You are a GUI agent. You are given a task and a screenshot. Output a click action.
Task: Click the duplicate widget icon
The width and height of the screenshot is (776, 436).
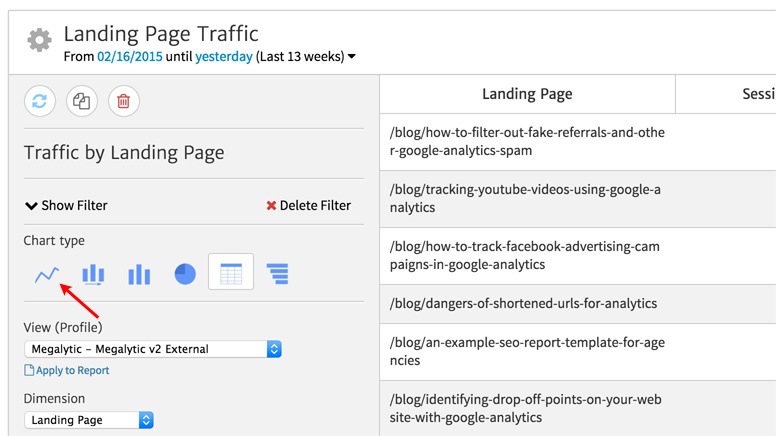[x=82, y=101]
